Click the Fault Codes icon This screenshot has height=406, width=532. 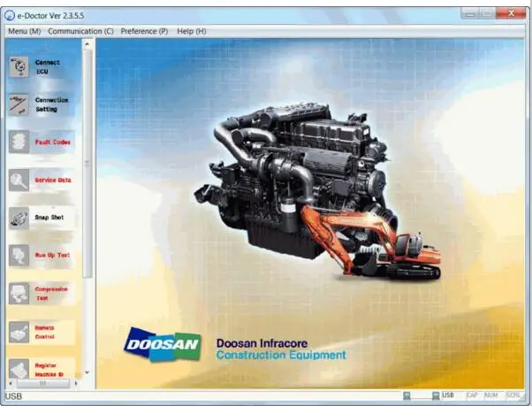(19, 142)
